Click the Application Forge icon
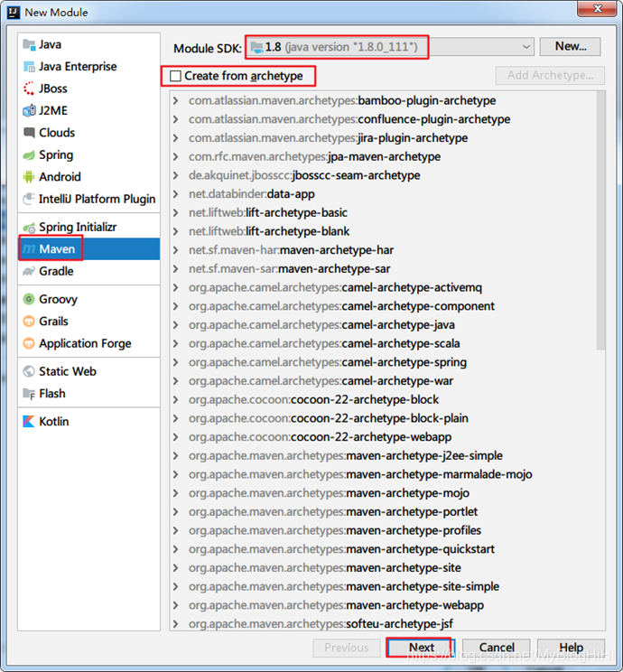Image resolution: width=623 pixels, height=672 pixels. click(x=29, y=343)
